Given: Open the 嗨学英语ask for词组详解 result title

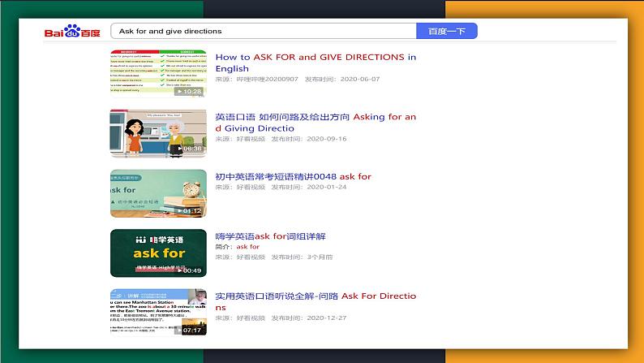Looking at the screenshot, I should point(270,236).
